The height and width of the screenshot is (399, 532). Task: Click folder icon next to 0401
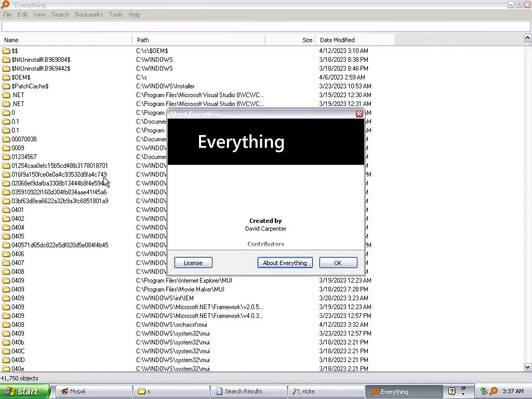pos(6,210)
